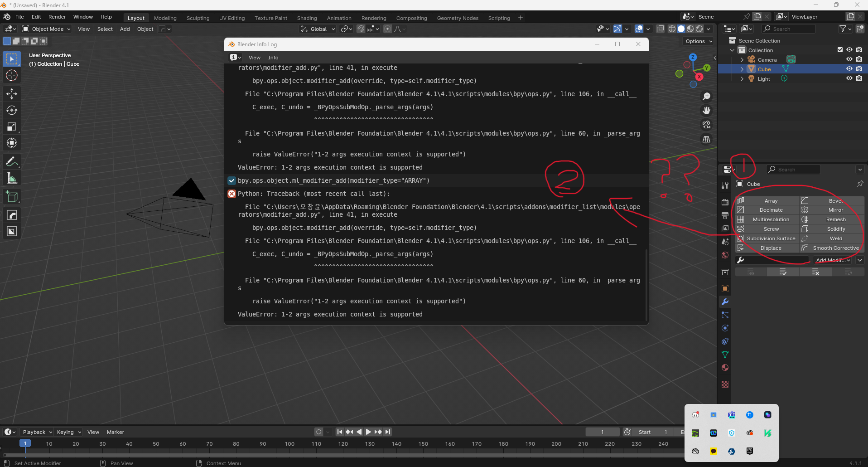Click the Info Log vertical scrollbar
The width and height of the screenshot is (868, 467).
coord(646,285)
